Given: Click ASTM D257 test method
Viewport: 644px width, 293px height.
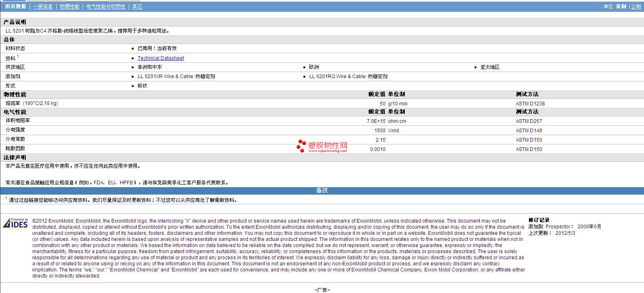Looking at the screenshot, I should 529,121.
